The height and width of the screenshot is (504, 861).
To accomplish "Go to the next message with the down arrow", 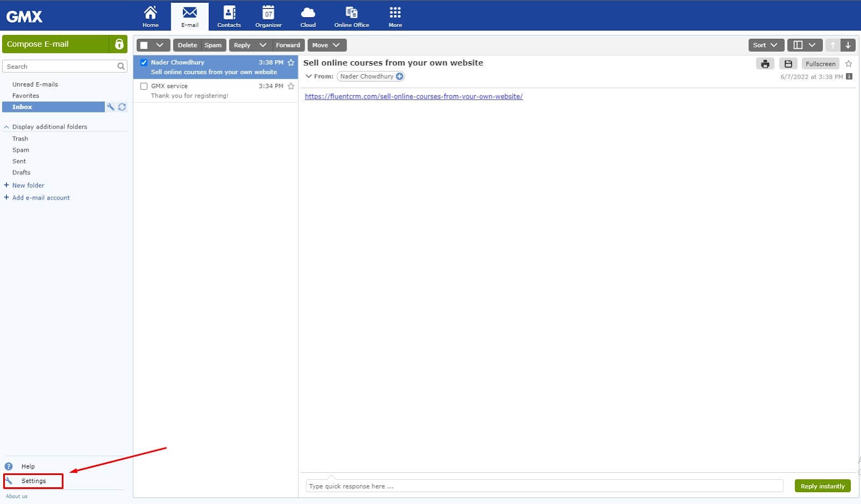I will click(848, 45).
